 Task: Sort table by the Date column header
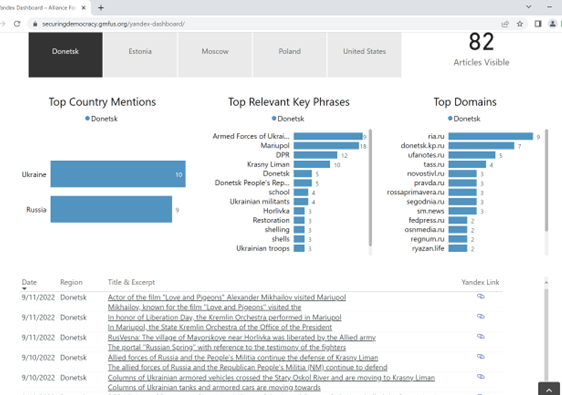(29, 282)
